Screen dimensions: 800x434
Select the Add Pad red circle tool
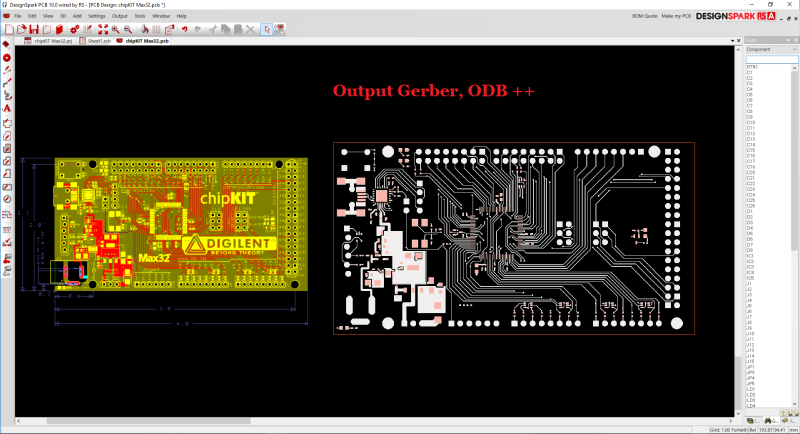[x=7, y=58]
